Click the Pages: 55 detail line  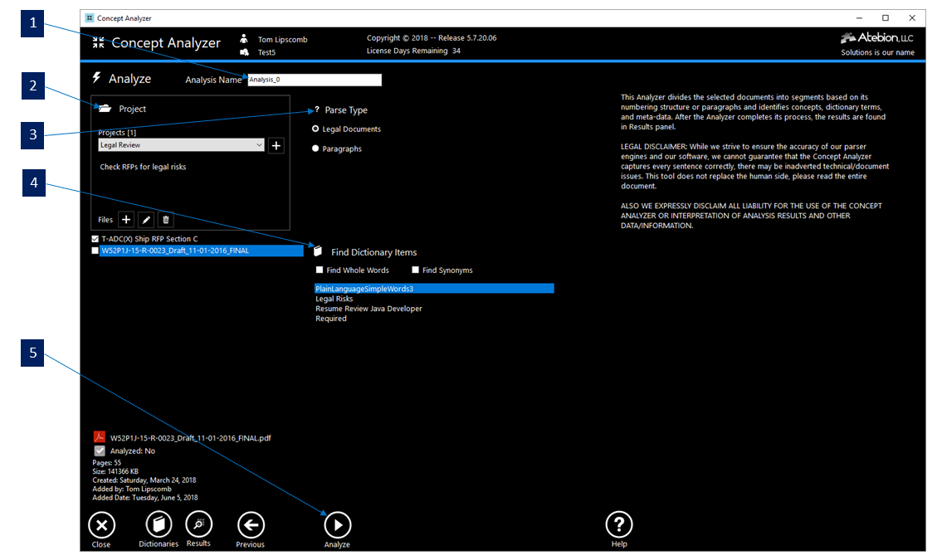click(x=107, y=463)
